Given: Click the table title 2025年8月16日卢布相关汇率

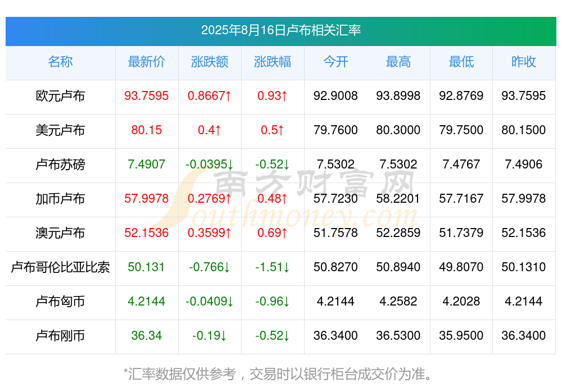Looking at the screenshot, I should 280,30.
